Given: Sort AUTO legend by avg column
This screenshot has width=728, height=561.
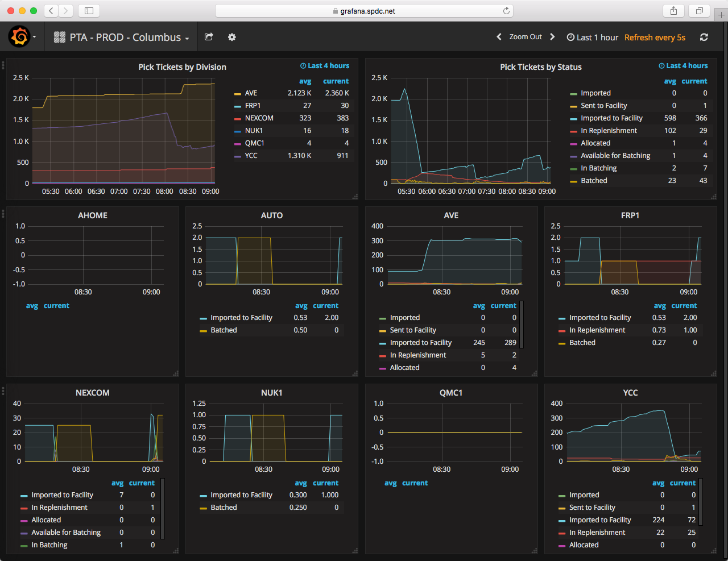Looking at the screenshot, I should 301,306.
